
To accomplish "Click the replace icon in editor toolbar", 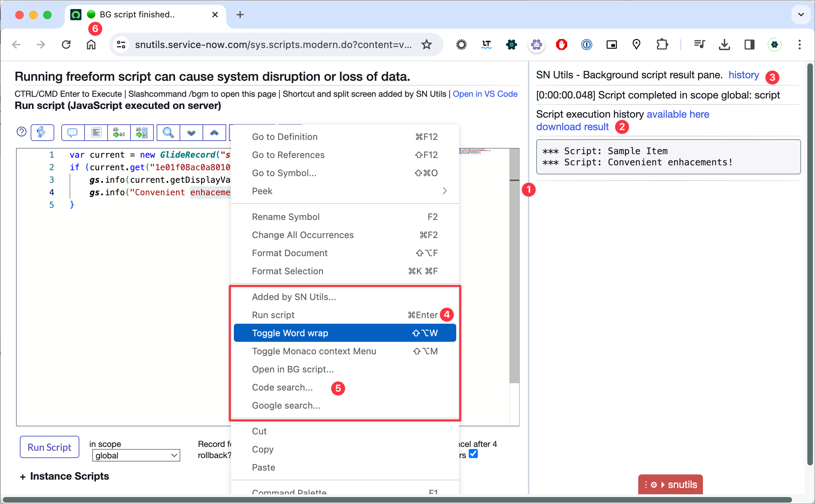I will click(x=119, y=133).
